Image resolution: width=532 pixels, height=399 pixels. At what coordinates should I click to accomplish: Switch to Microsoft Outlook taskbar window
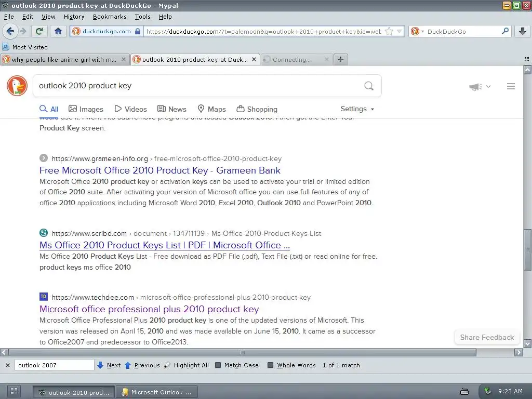click(x=157, y=392)
